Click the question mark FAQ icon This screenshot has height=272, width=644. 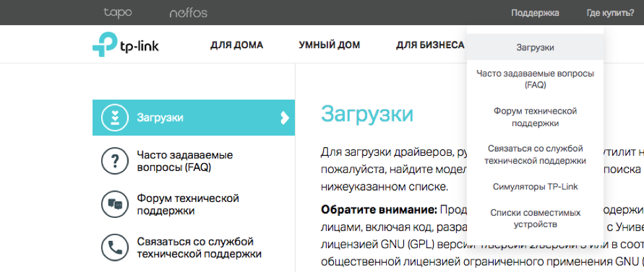114,161
